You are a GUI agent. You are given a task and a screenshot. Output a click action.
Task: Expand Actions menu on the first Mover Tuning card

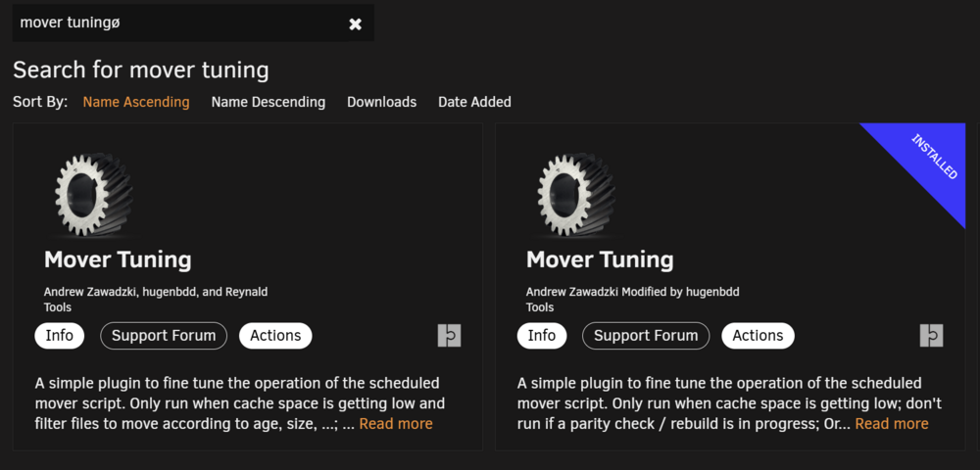coord(275,336)
